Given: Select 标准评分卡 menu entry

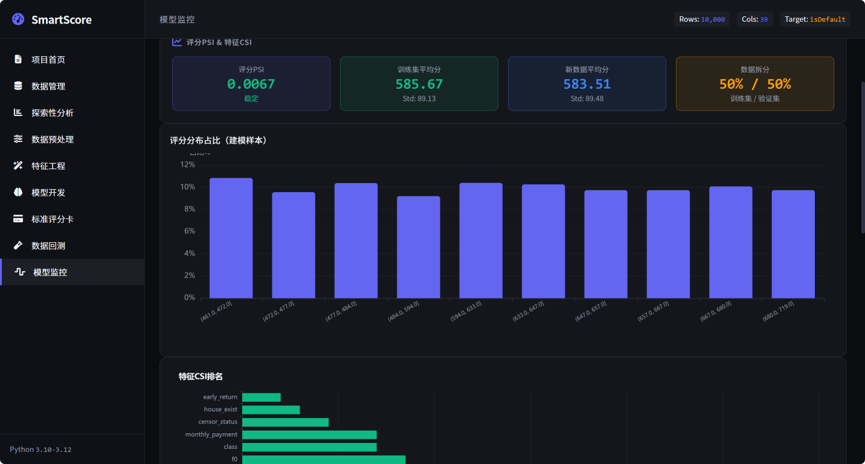Looking at the screenshot, I should tap(72, 218).
